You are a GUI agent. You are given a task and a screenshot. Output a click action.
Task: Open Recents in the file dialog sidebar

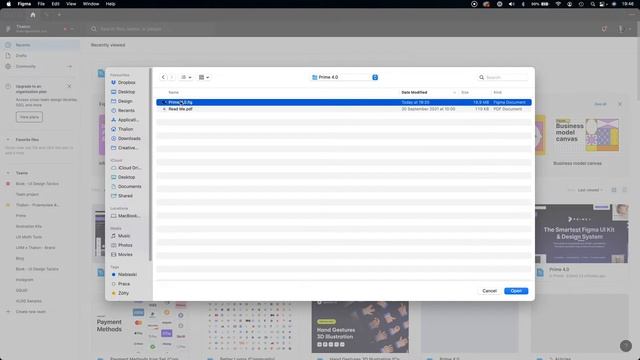point(122,111)
